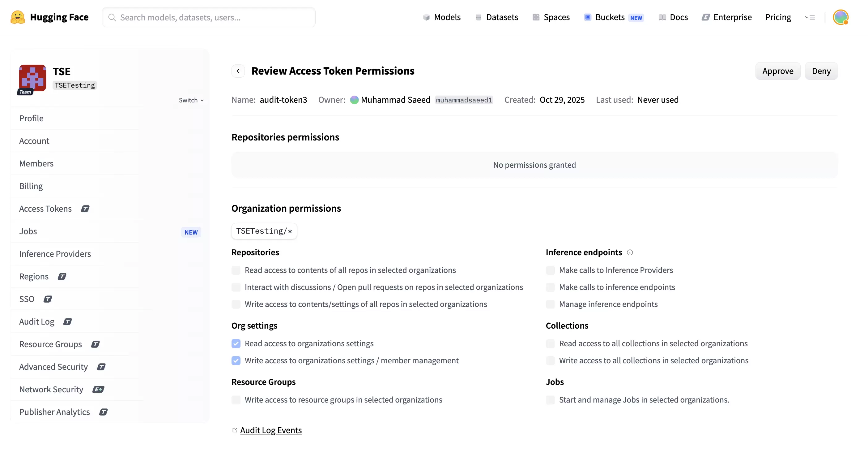Toggle Write access to all collections
The width and height of the screenshot is (868, 453).
click(x=550, y=360)
